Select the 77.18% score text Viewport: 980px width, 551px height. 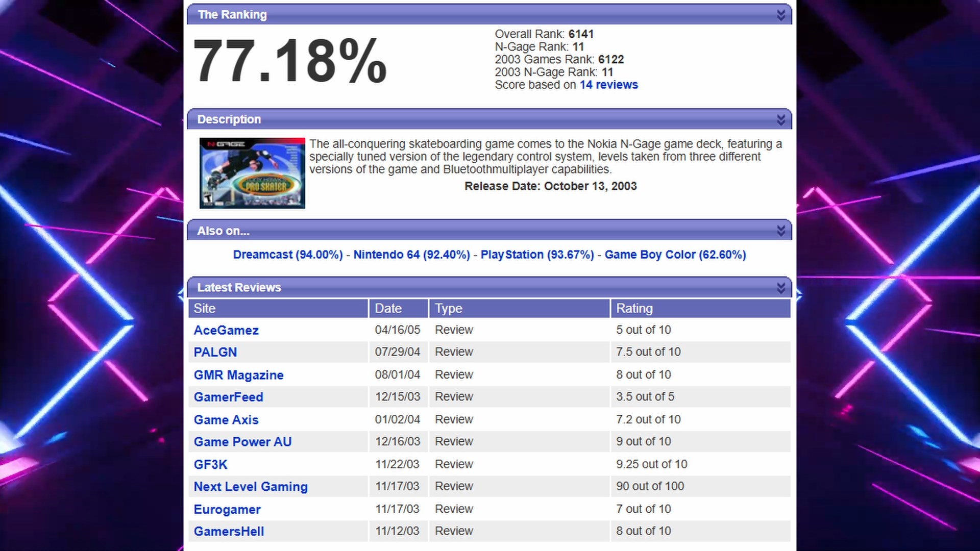click(290, 60)
